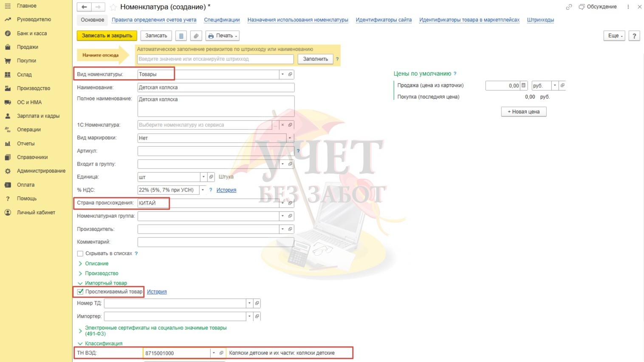This screenshot has height=362, width=644.
Task: Switch to the Спецификации tab
Action: pos(222,20)
